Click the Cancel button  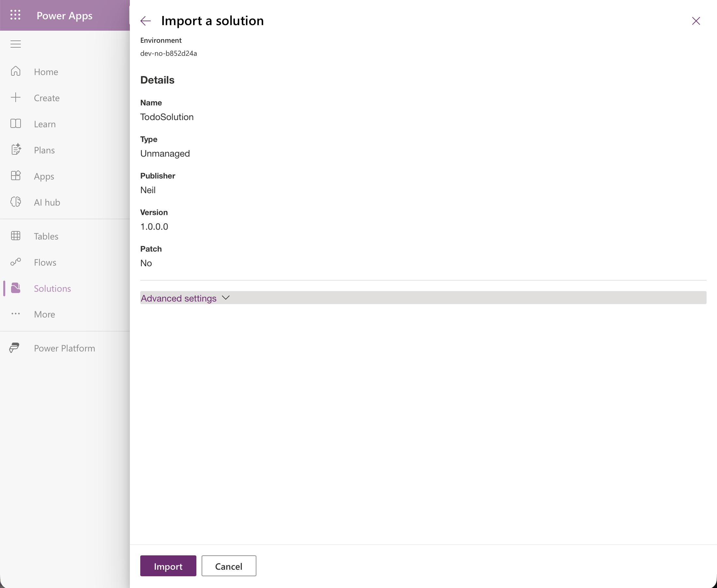[x=229, y=566]
